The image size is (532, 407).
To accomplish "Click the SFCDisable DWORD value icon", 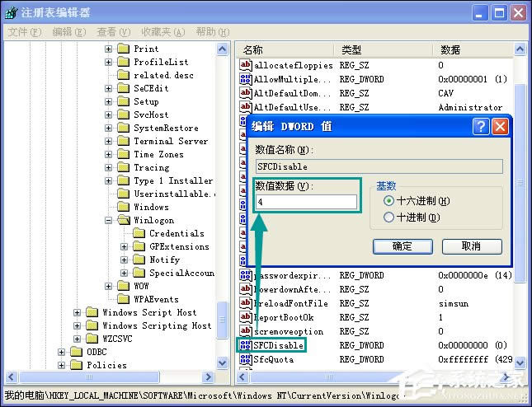I will [x=245, y=344].
